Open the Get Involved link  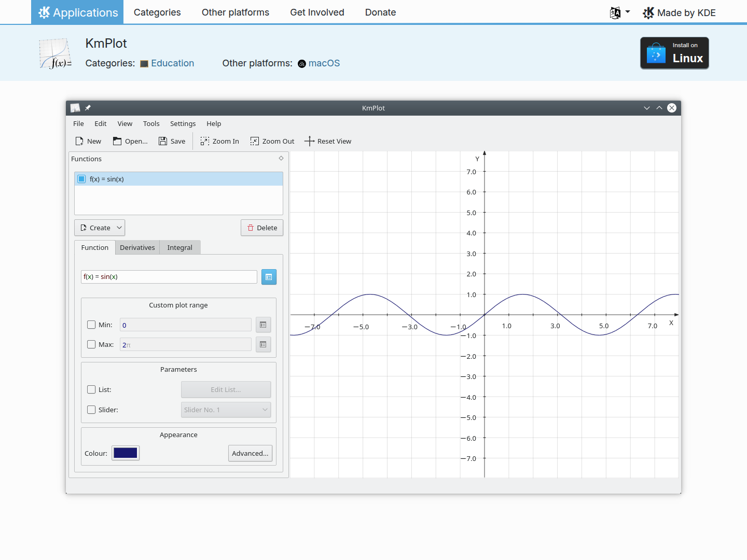click(x=317, y=12)
